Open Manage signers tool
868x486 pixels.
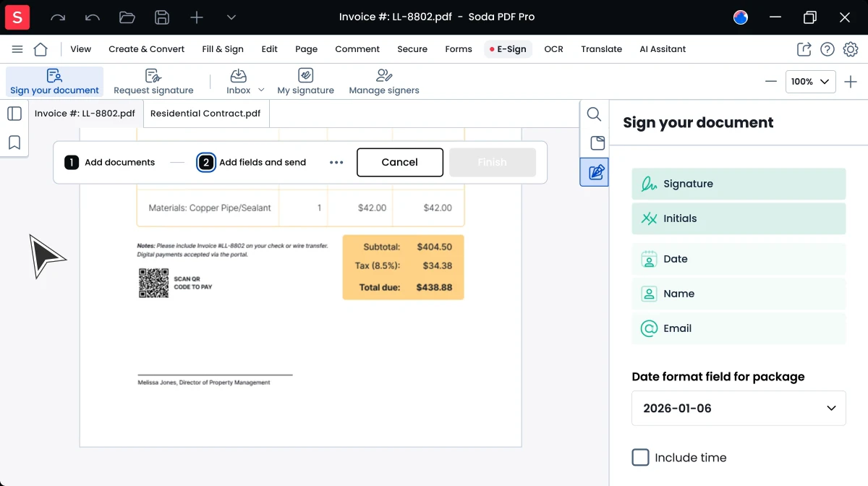pyautogui.click(x=384, y=82)
